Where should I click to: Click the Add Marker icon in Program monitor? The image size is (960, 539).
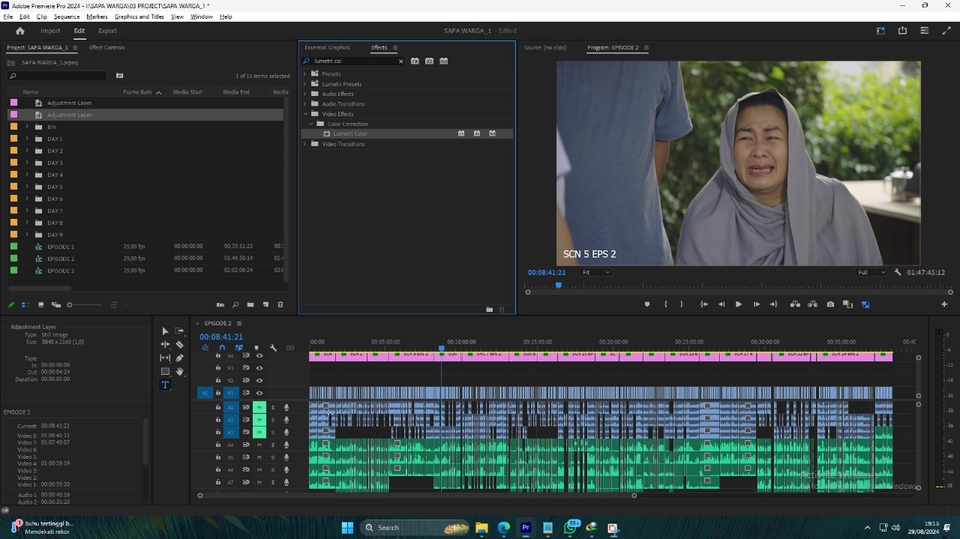647,304
